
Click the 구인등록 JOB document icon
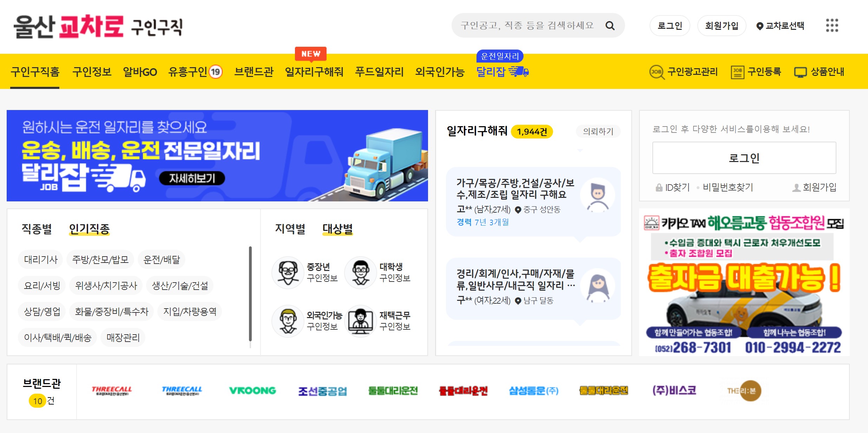(737, 72)
